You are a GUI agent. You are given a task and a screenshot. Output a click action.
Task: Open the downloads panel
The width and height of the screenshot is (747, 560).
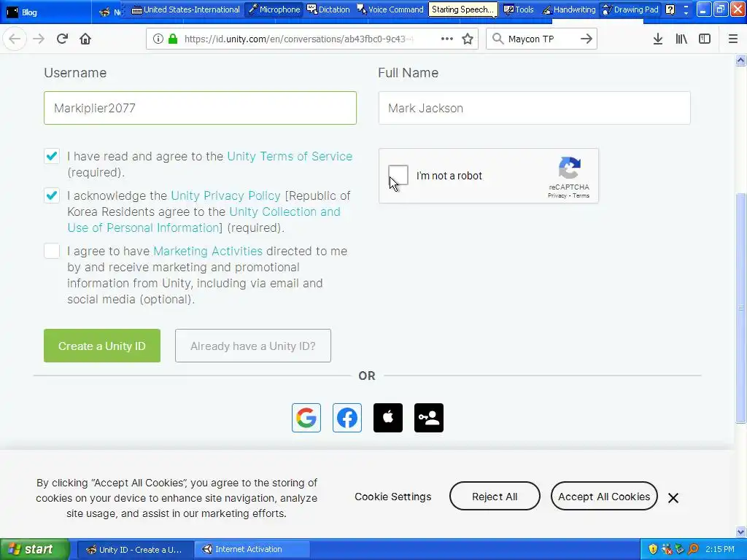658,39
